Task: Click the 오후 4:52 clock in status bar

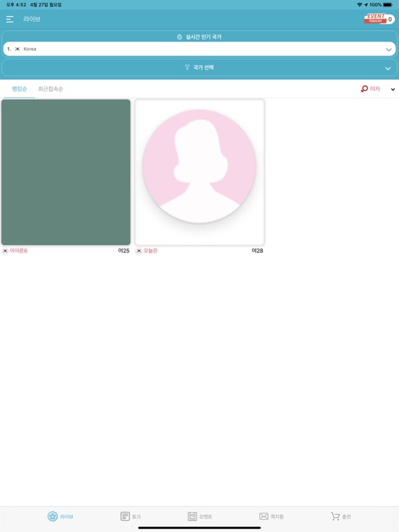Action: click(x=17, y=5)
